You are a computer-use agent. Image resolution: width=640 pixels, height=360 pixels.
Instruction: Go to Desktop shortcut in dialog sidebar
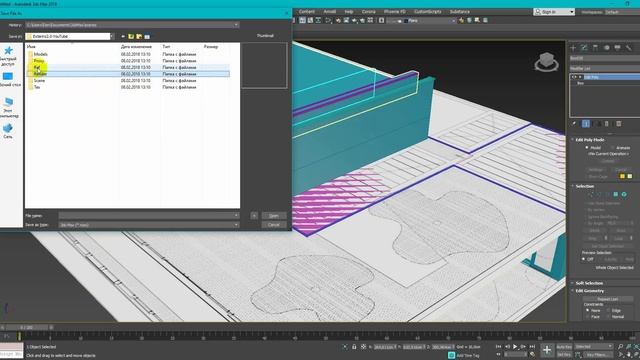(x=8, y=80)
